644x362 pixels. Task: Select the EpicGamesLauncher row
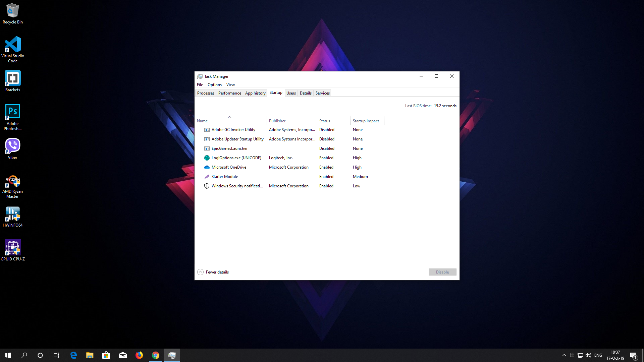tap(229, 148)
